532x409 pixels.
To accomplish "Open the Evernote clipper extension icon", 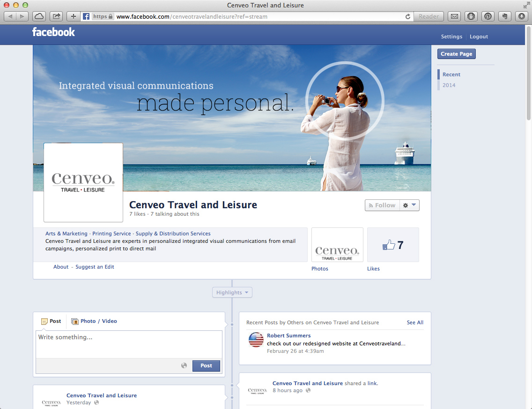I will coord(505,16).
